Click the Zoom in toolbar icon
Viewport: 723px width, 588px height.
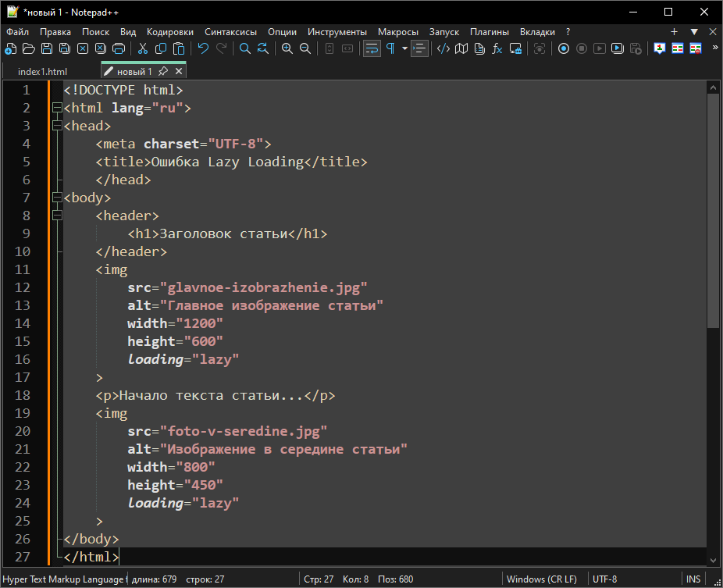tap(287, 48)
